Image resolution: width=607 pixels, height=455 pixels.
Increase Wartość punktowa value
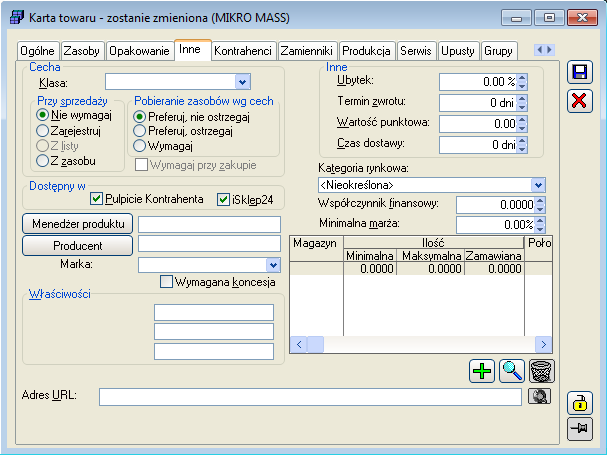522,120
